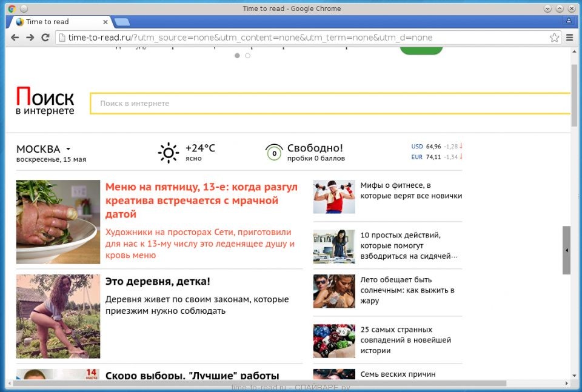The width and height of the screenshot is (582, 392).
Task: Open the Это деревня, детка! article
Action: [x=158, y=281]
